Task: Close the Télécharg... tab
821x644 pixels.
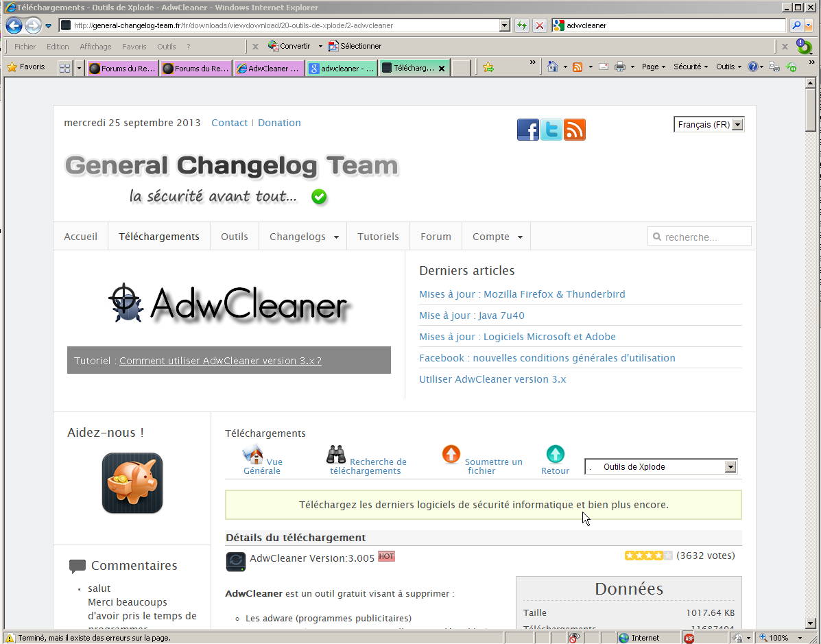Action: pos(442,68)
